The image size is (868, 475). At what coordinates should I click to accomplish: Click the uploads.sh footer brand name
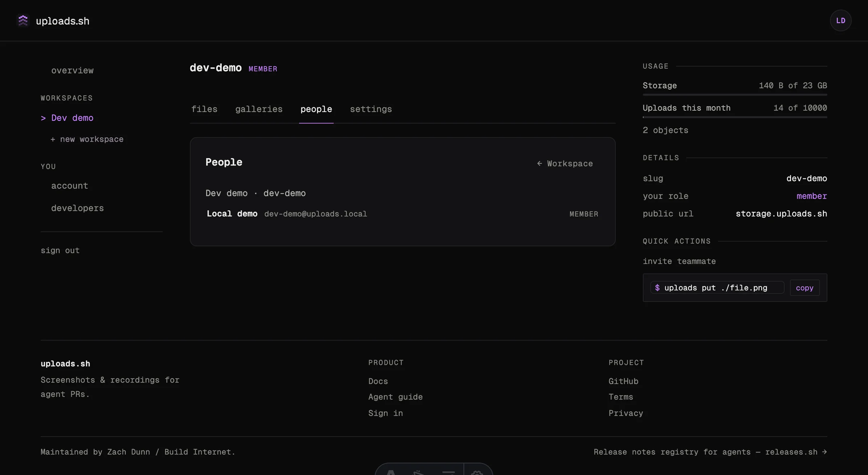(65, 364)
